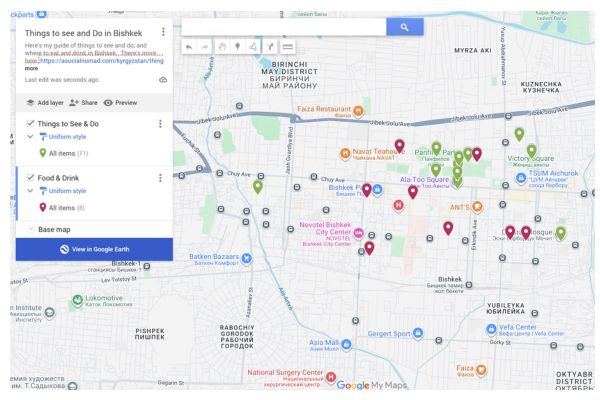
Task: Select the Draw a line tool
Action: click(x=253, y=47)
